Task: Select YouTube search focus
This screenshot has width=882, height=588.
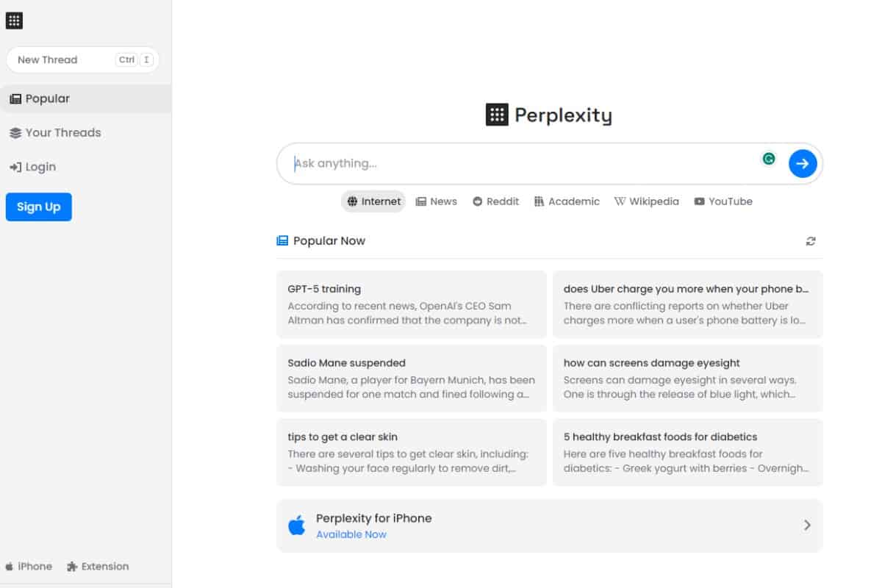Action: 723,201
